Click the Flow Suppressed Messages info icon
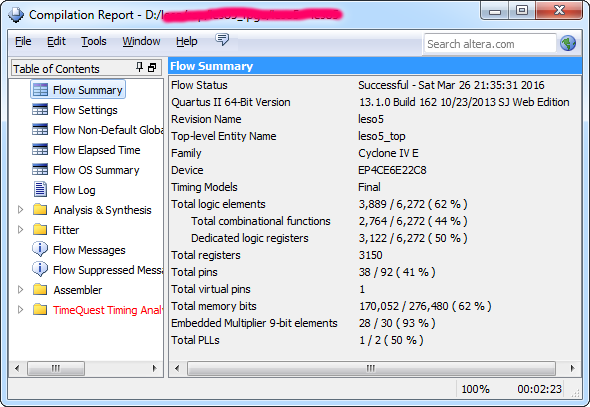The image size is (590, 407). point(40,269)
